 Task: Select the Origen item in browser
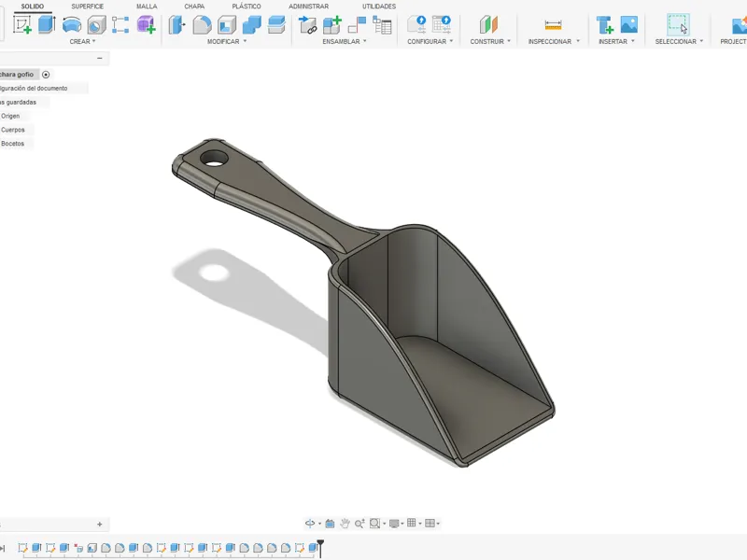coord(10,116)
